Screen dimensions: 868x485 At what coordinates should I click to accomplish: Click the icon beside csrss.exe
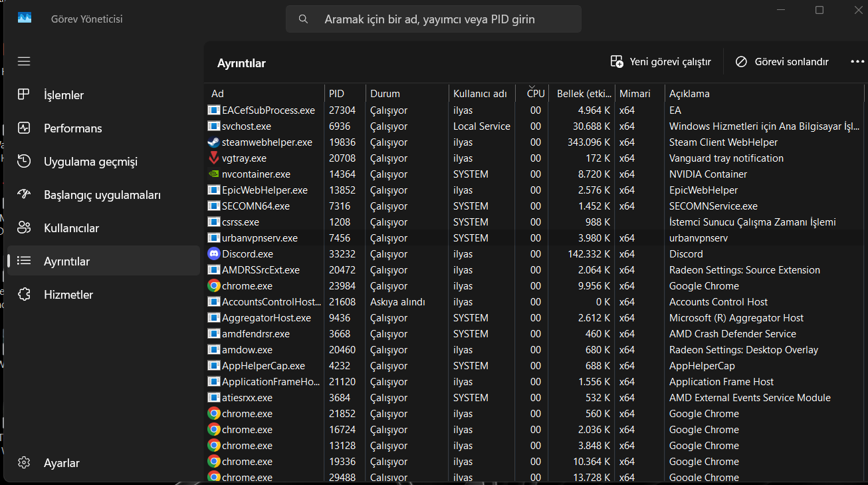pos(214,222)
